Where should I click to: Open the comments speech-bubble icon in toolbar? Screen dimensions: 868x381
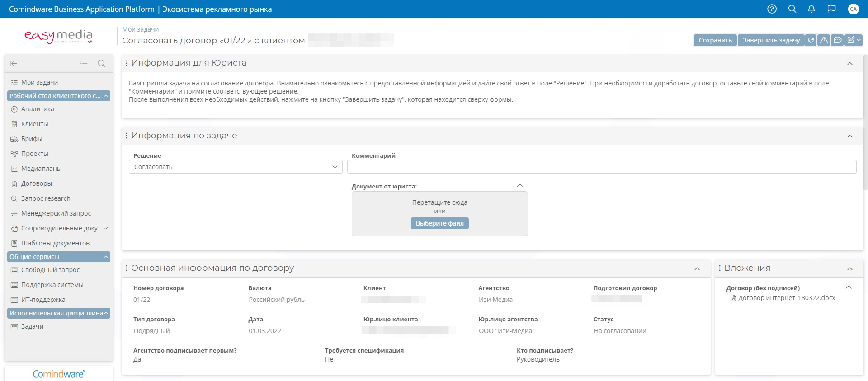pos(837,40)
